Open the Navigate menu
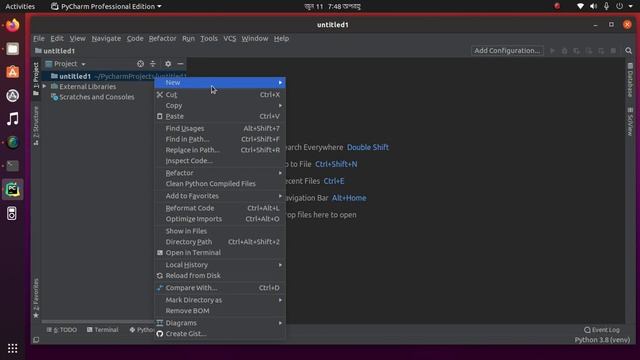640x360 pixels. tap(106, 38)
